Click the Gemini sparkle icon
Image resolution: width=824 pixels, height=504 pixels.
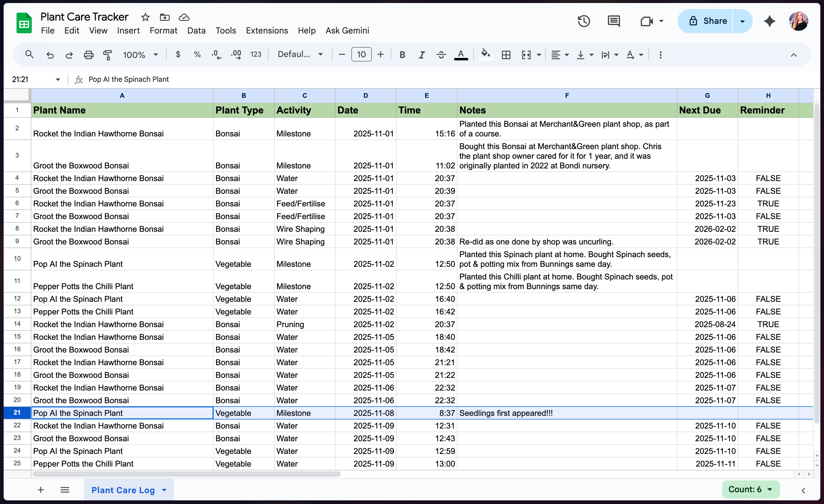pyautogui.click(x=769, y=21)
